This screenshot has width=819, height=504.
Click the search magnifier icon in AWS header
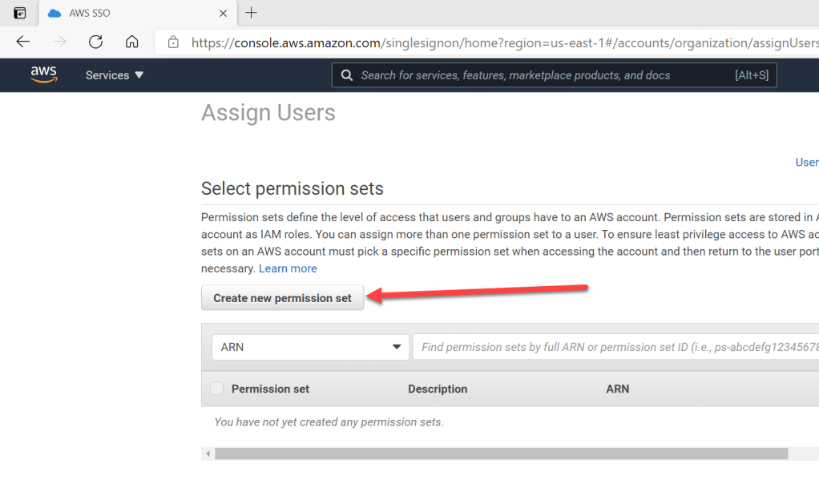coord(347,75)
